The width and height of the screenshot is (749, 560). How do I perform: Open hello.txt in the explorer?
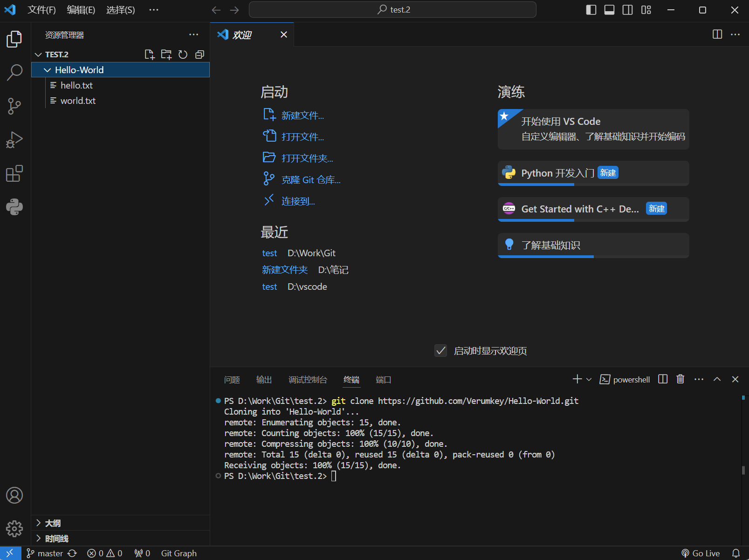click(120, 85)
